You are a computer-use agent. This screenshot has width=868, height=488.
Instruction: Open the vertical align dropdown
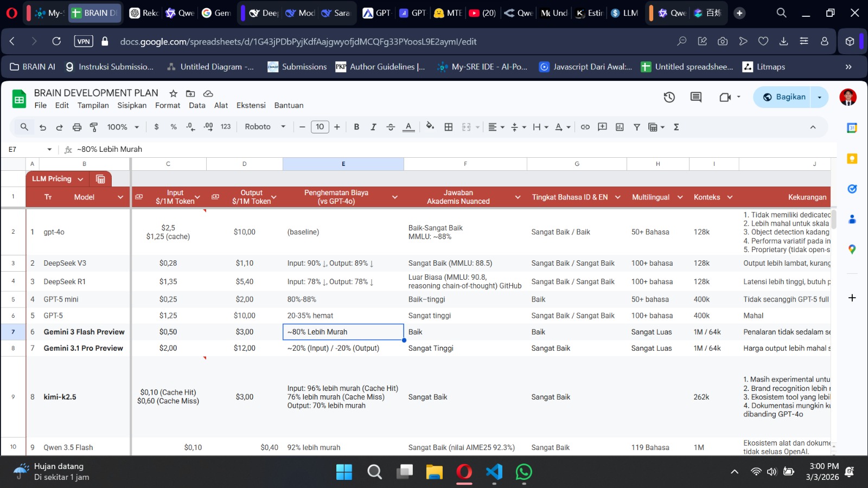click(519, 127)
